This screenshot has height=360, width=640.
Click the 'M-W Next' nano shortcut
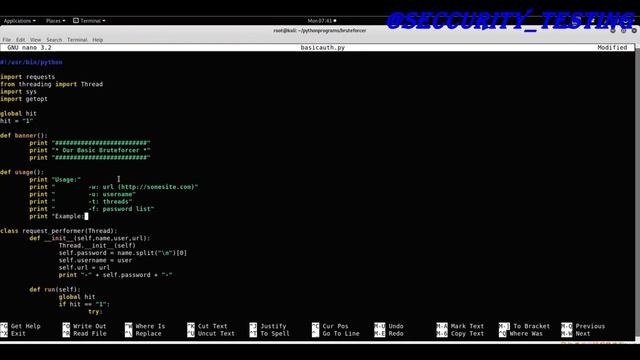pyautogui.click(x=576, y=333)
